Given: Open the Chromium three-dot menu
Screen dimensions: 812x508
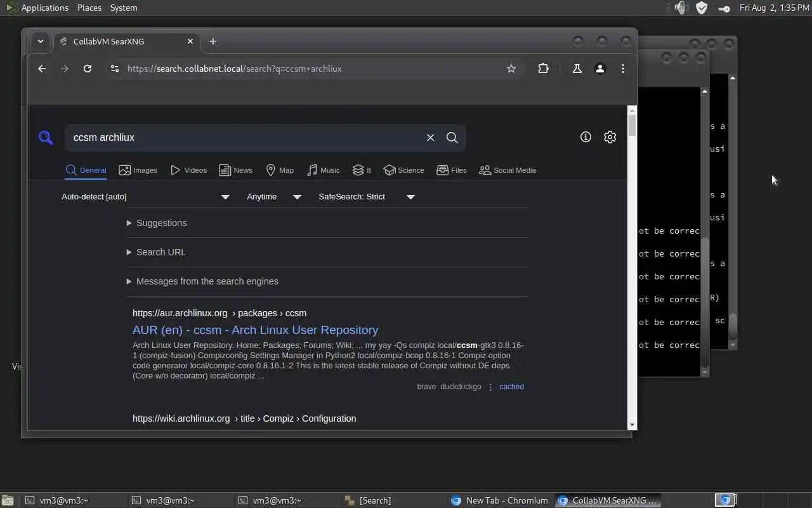Looking at the screenshot, I should coord(623,69).
